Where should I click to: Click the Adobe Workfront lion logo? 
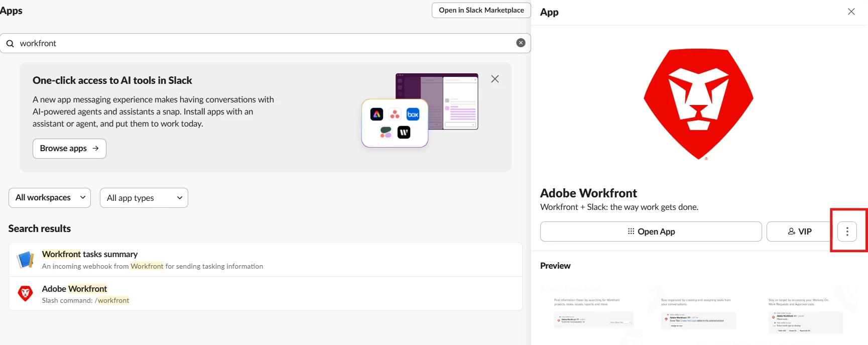698,104
